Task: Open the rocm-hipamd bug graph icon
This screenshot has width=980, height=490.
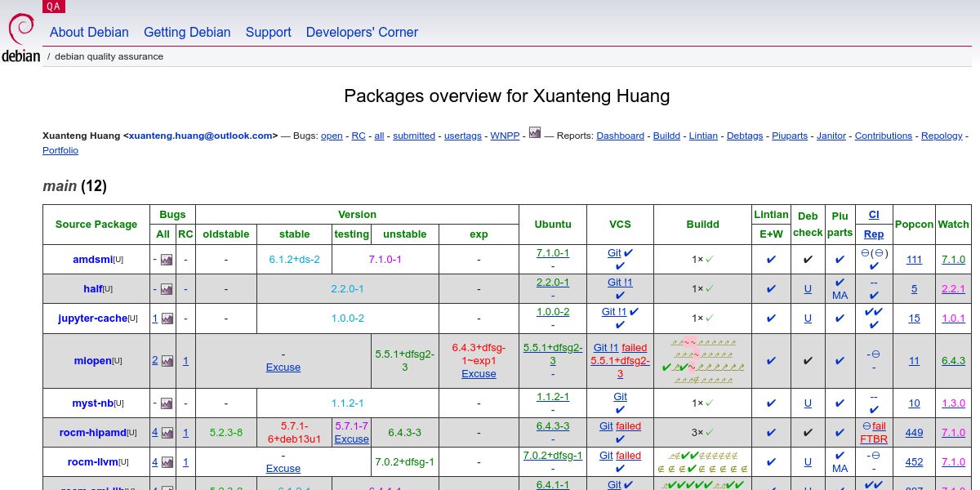Action: (167, 432)
